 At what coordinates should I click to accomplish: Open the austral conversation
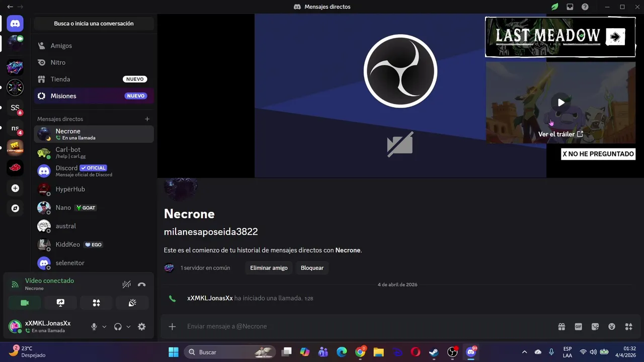94,226
